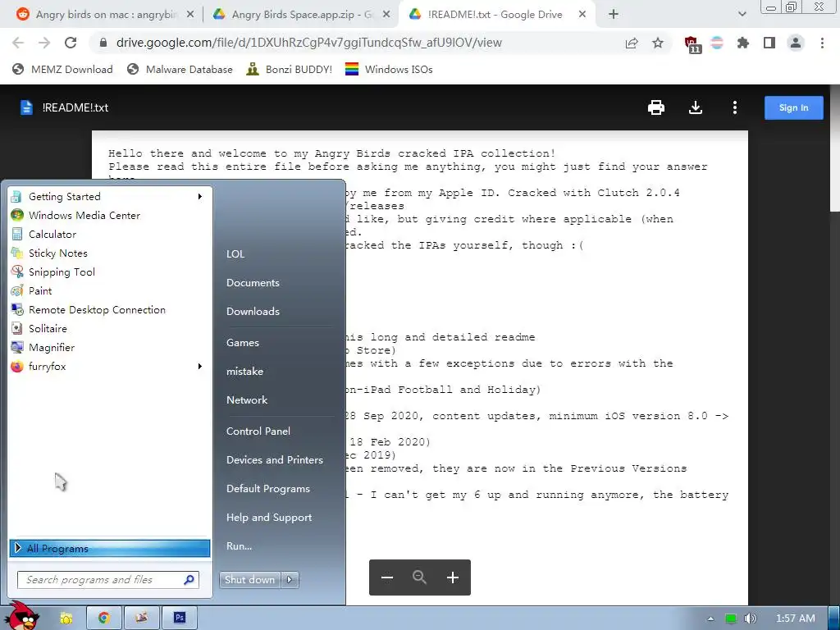The height and width of the screenshot is (630, 840).
Task: Open shutdown options arrow
Action: tap(290, 580)
